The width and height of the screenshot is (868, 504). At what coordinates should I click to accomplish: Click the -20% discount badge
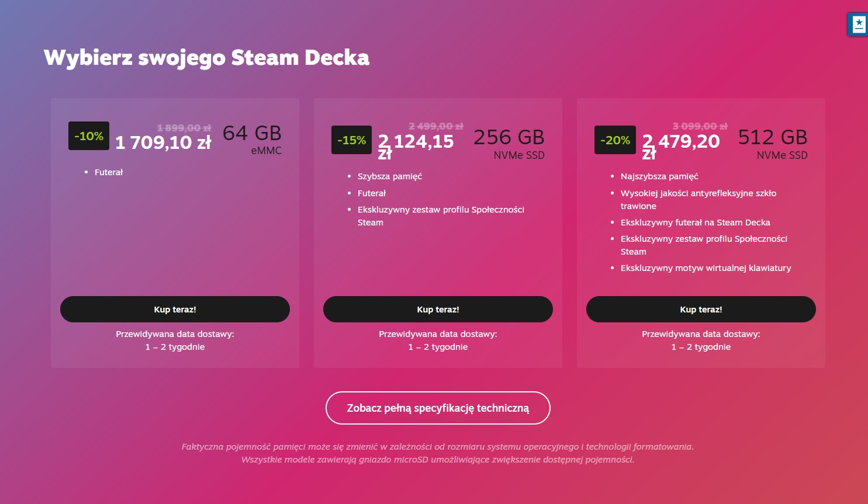point(615,140)
